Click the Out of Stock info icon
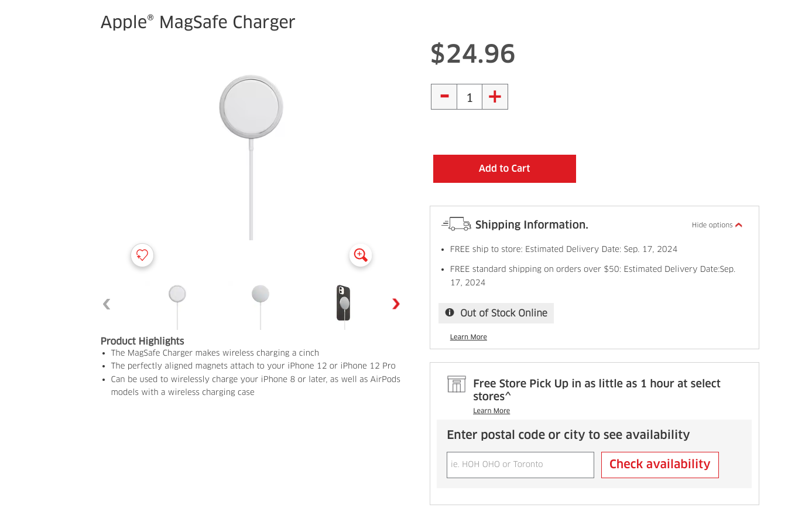Screen dimensions: 812x511 pyautogui.click(x=450, y=312)
